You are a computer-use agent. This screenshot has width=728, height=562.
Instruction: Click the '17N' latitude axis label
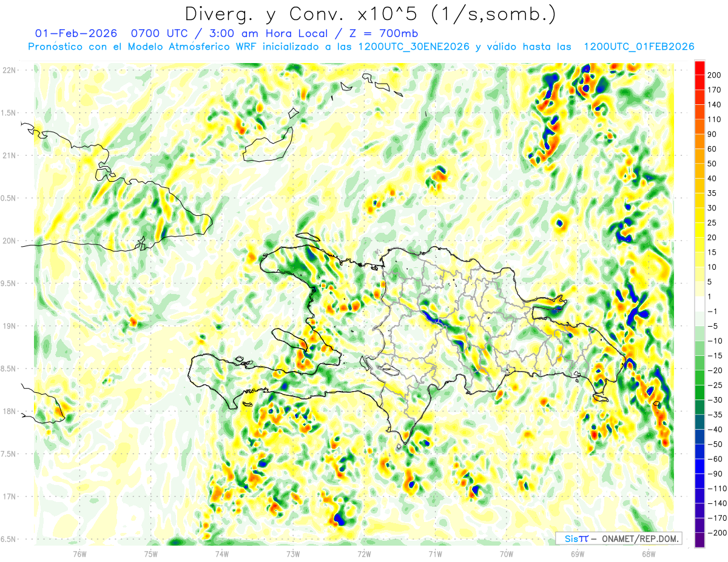pos(9,497)
